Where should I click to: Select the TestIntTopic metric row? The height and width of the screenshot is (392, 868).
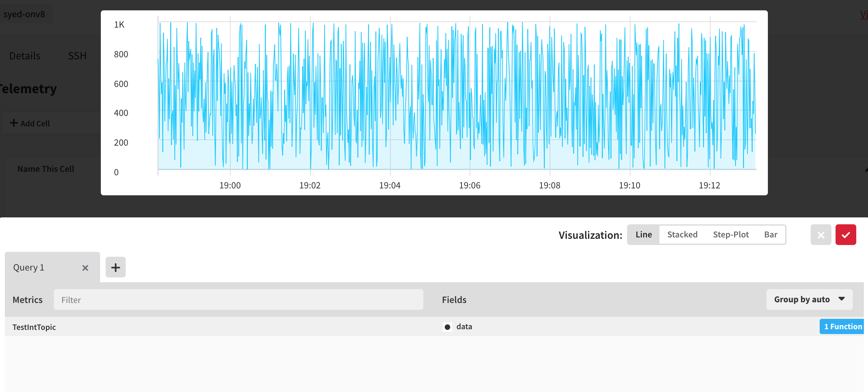(x=34, y=327)
